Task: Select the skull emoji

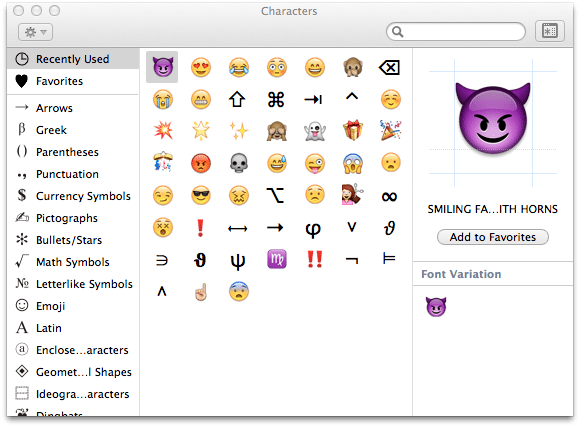Action: [239, 163]
